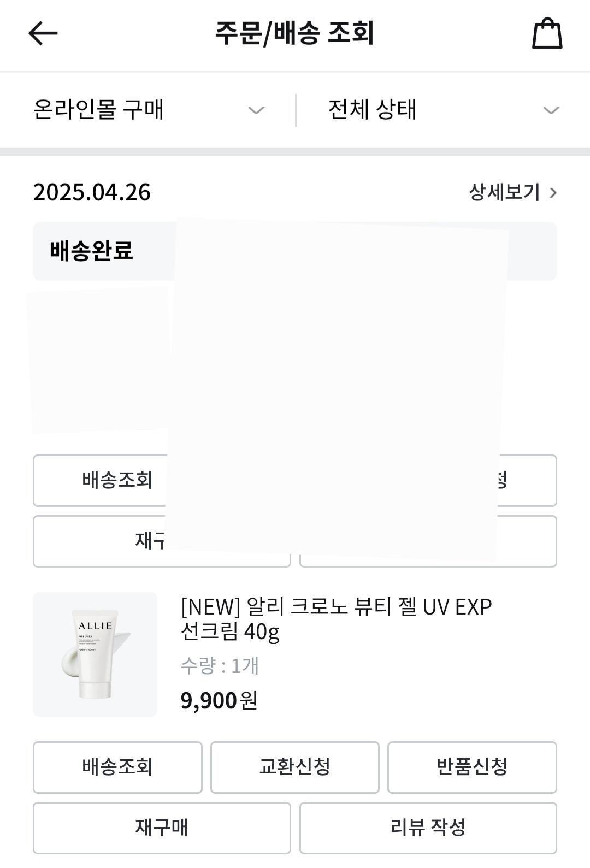Open the 전체 상태 status filter dropdown
Viewport: 590px width, 868px height.
[x=444, y=110]
